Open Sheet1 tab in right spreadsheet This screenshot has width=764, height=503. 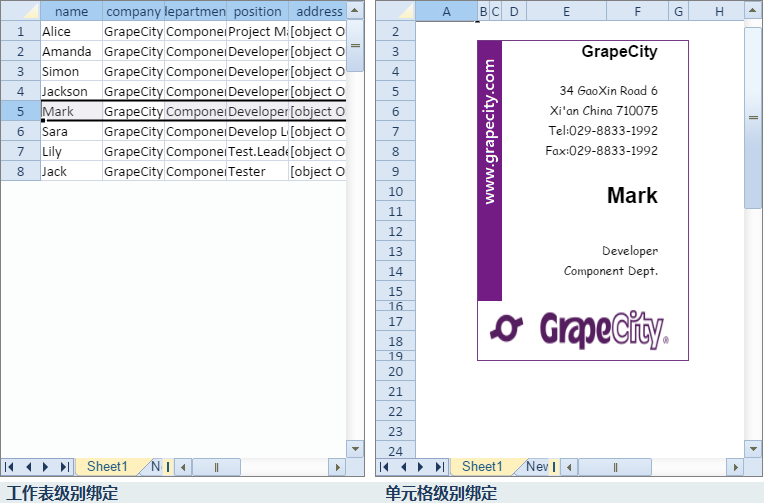click(x=482, y=466)
